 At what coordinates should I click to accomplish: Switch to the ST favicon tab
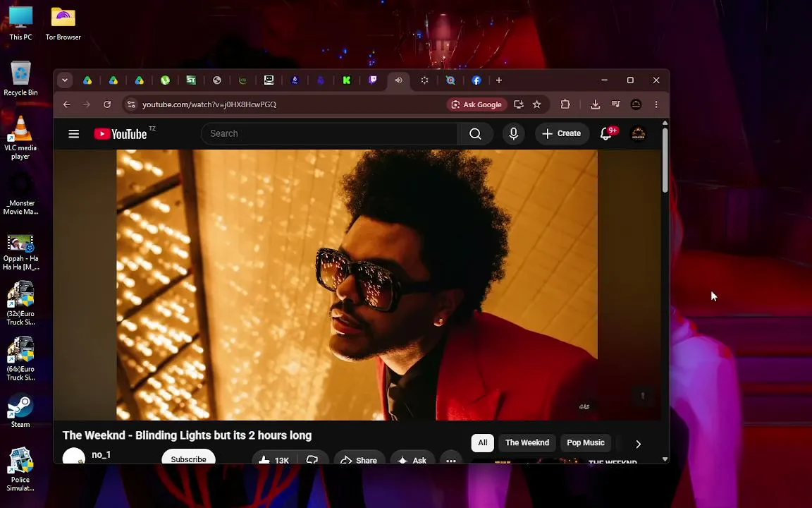(x=191, y=80)
